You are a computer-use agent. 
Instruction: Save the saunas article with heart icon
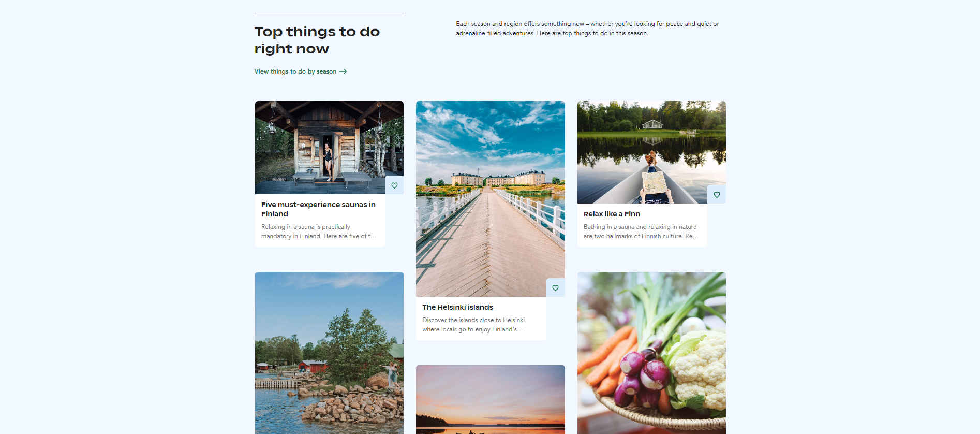pyautogui.click(x=394, y=185)
